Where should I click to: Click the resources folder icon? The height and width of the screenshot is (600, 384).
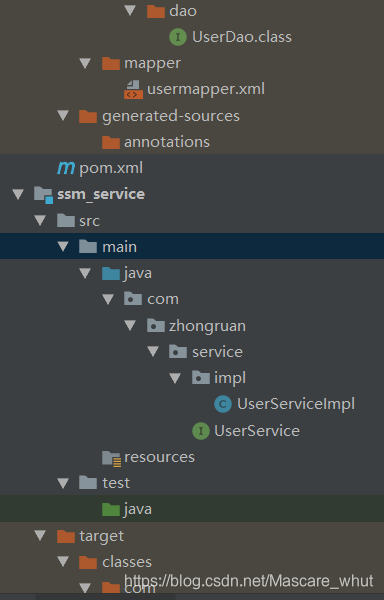[x=111, y=458]
